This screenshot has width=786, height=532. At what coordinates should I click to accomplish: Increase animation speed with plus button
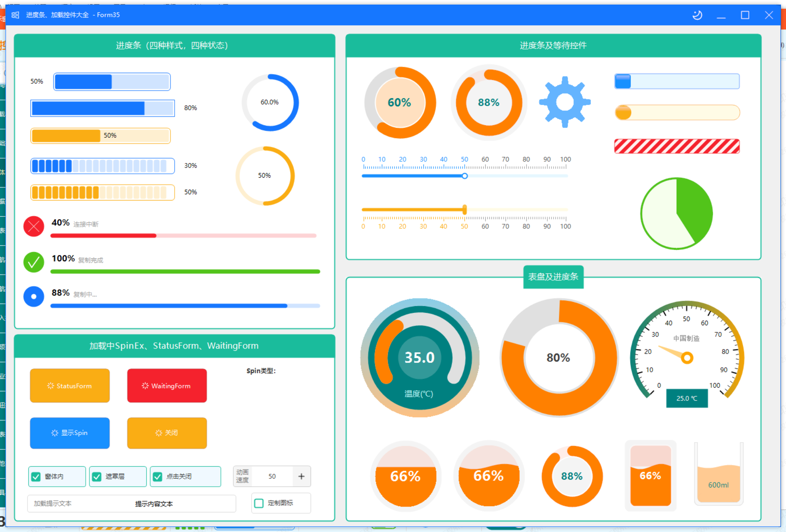click(302, 476)
